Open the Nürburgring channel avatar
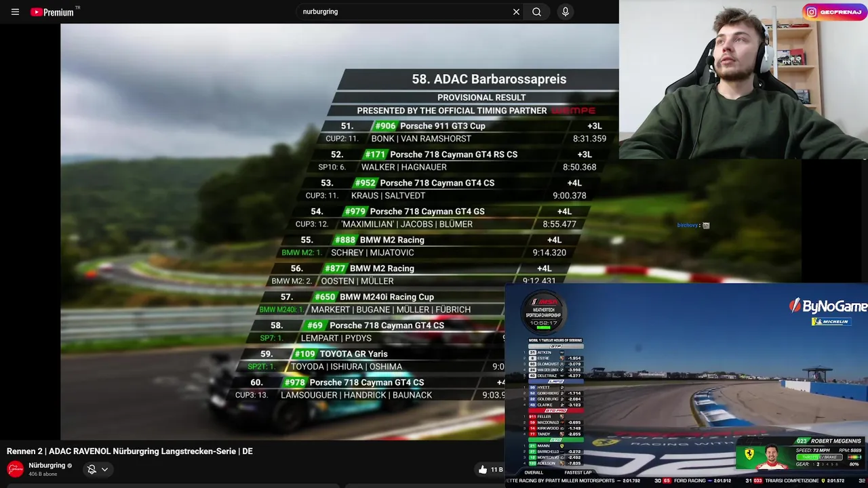868x488 pixels. click(15, 469)
